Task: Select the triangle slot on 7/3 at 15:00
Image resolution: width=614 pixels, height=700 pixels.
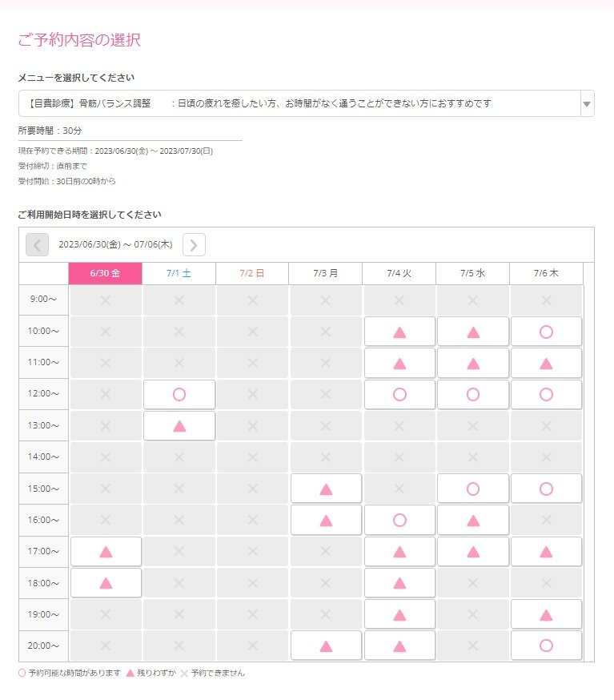Action: 326,489
